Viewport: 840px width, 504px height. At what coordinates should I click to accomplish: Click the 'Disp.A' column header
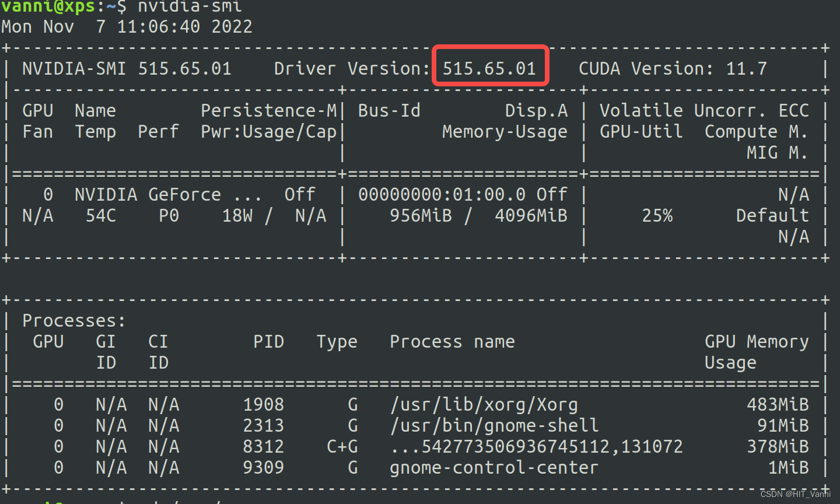click(x=536, y=111)
